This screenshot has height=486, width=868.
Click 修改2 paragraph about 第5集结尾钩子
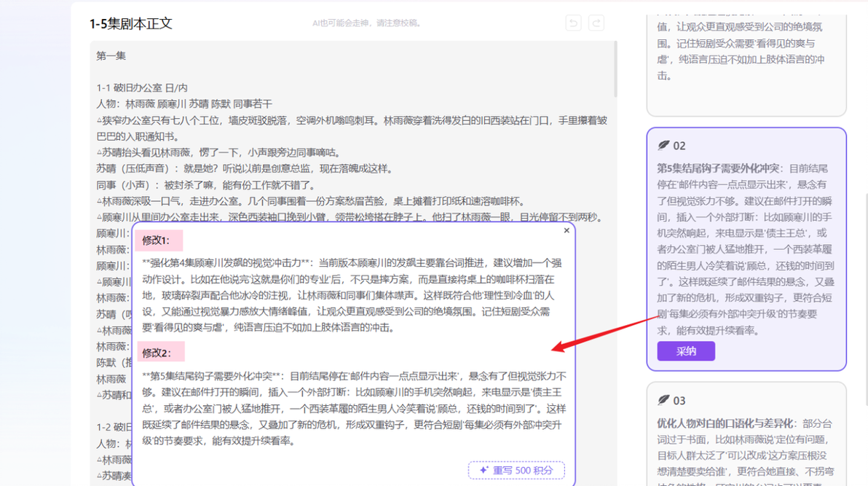coord(355,409)
